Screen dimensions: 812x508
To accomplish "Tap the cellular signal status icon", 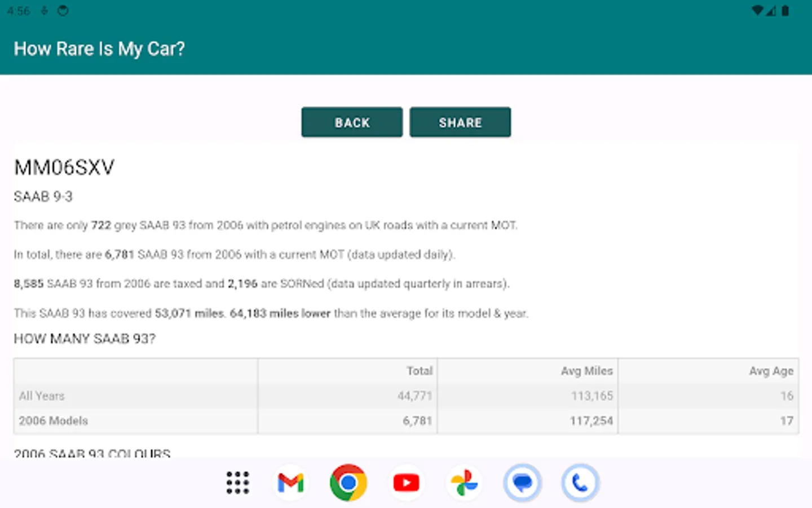I will click(x=771, y=11).
